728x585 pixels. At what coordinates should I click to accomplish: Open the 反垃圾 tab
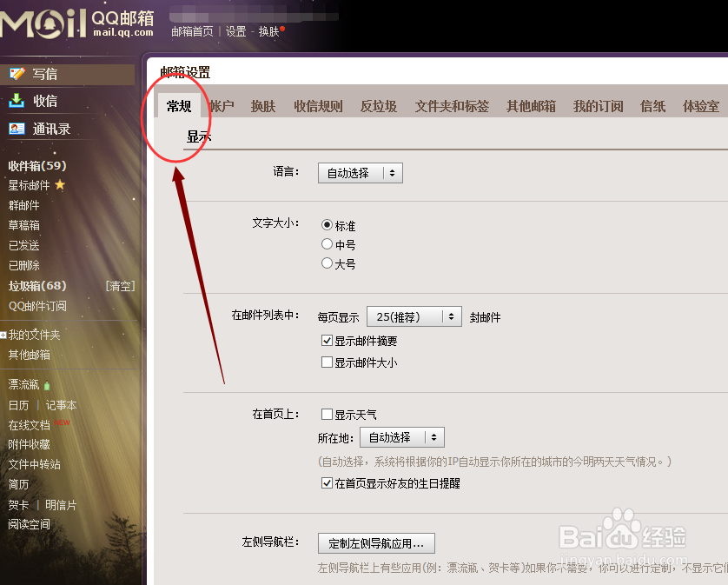(379, 106)
